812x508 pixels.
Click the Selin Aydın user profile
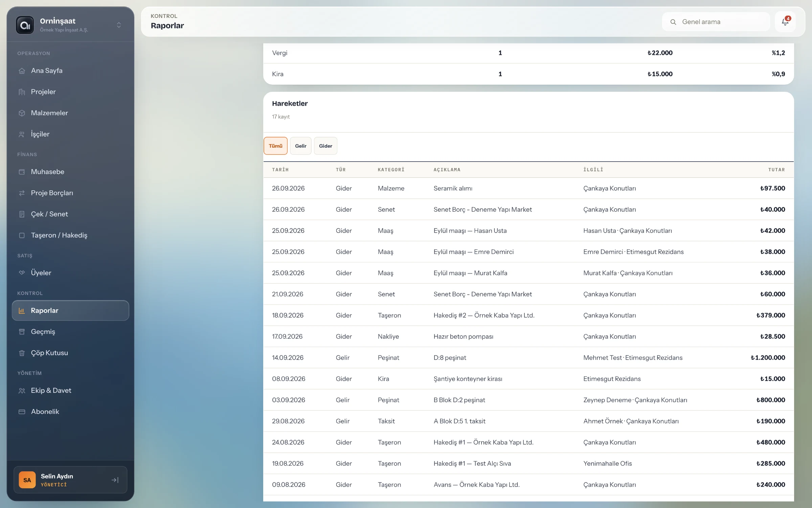click(70, 480)
